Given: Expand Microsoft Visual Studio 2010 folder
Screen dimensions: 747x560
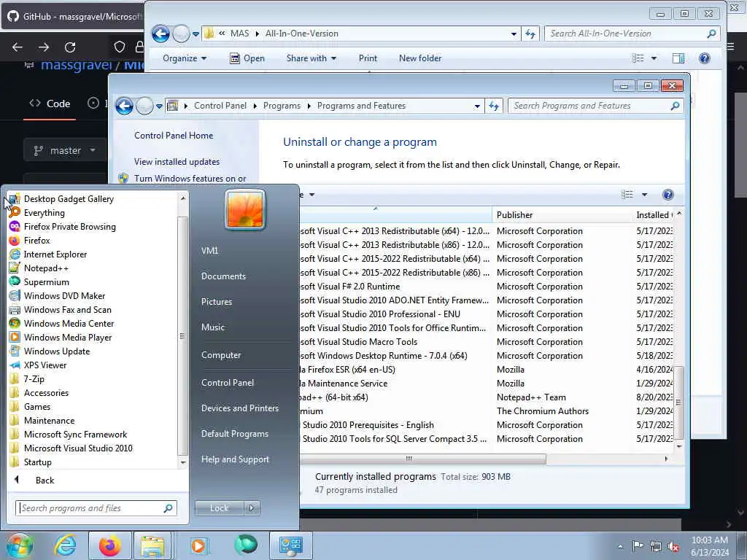Looking at the screenshot, I should click(78, 448).
